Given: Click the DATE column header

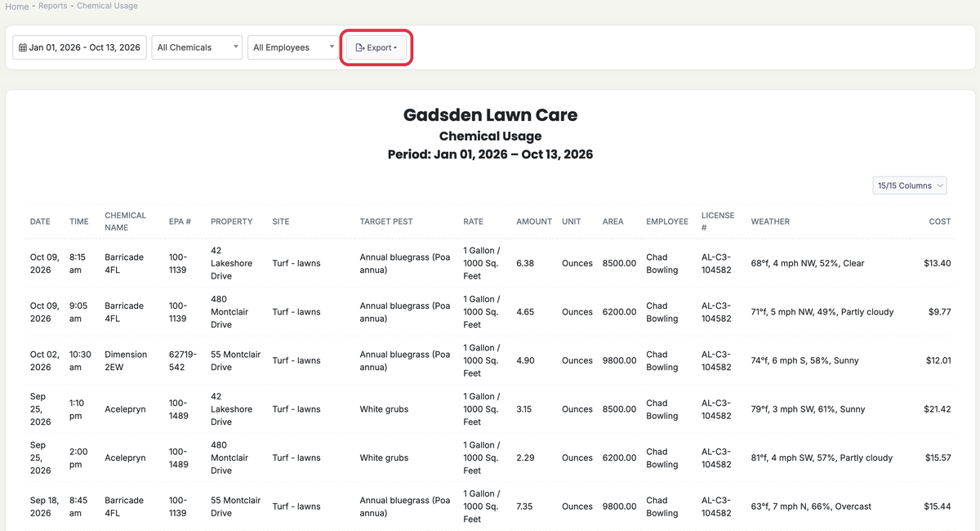Looking at the screenshot, I should pos(40,221).
